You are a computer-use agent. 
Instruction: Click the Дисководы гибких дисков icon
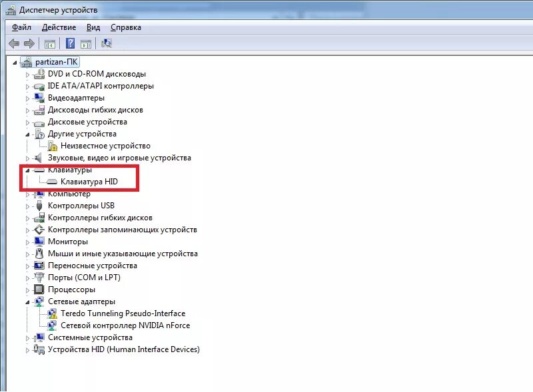39,110
